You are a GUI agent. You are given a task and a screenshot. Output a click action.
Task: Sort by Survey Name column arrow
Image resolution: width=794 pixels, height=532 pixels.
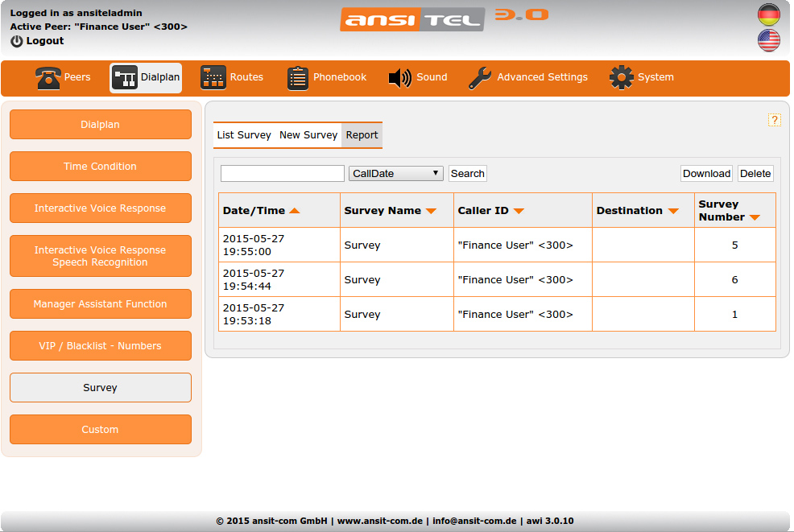click(x=431, y=211)
